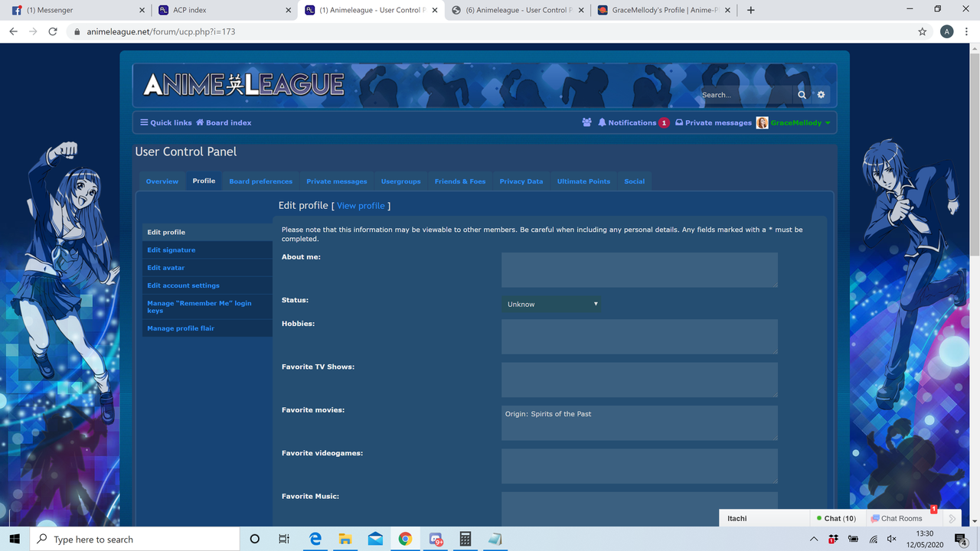Click the Favorite TV Shows text area
Image resolution: width=980 pixels, height=551 pixels.
point(639,380)
